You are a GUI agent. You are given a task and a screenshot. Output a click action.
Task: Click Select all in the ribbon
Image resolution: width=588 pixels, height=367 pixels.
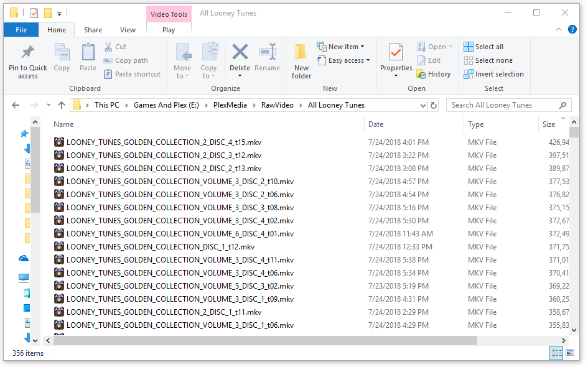(484, 47)
